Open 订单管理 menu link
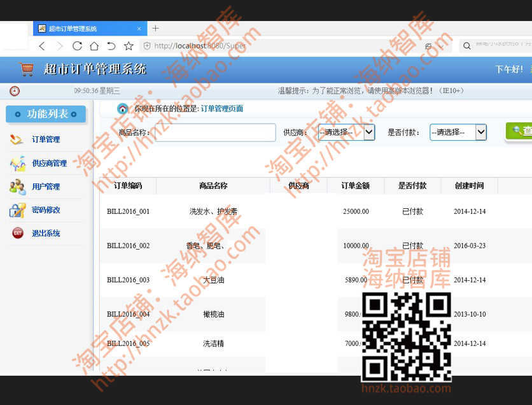 click(46, 139)
